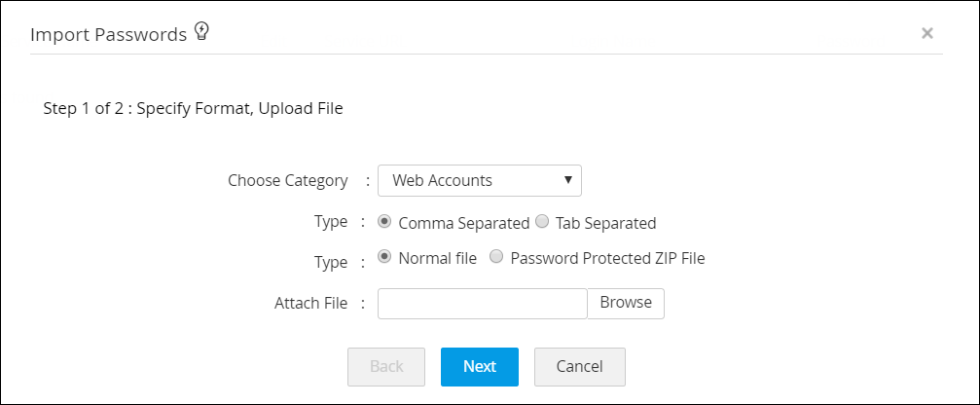Click the Attach File text field
The height and width of the screenshot is (405, 980).
(482, 303)
